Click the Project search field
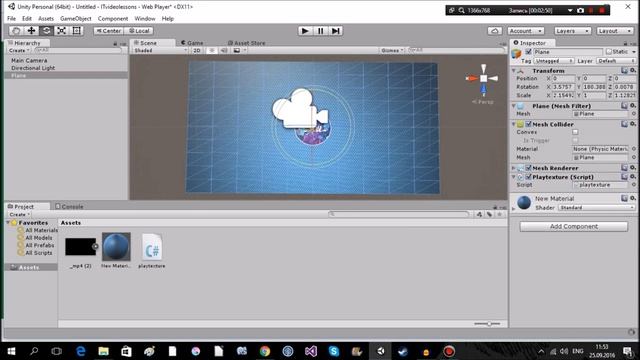The width and height of the screenshot is (640, 360). (x=399, y=214)
